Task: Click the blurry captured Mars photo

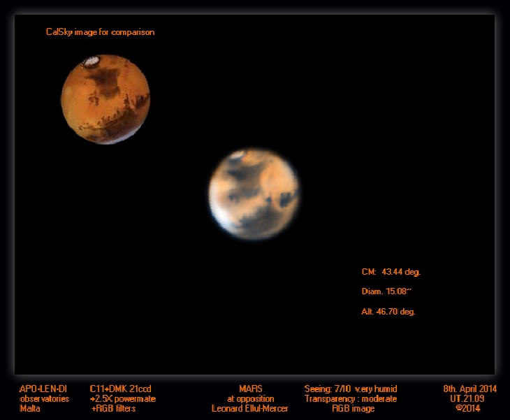Action: click(x=254, y=194)
